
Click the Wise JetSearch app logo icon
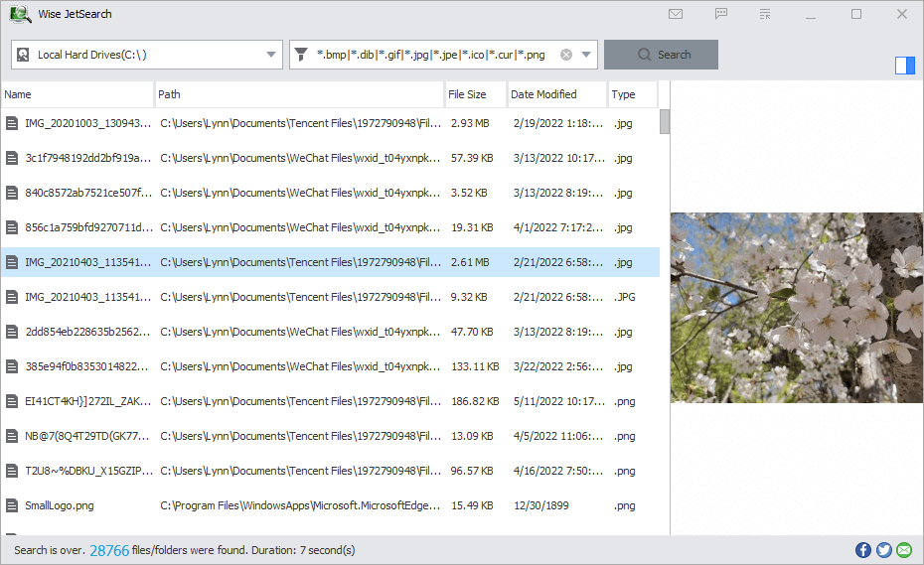click(20, 14)
